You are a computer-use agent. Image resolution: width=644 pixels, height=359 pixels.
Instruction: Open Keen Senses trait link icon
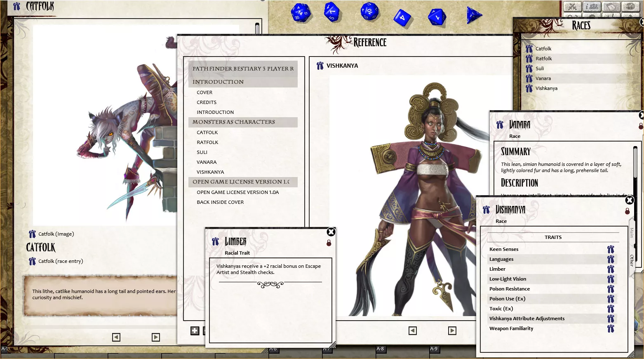(611, 249)
